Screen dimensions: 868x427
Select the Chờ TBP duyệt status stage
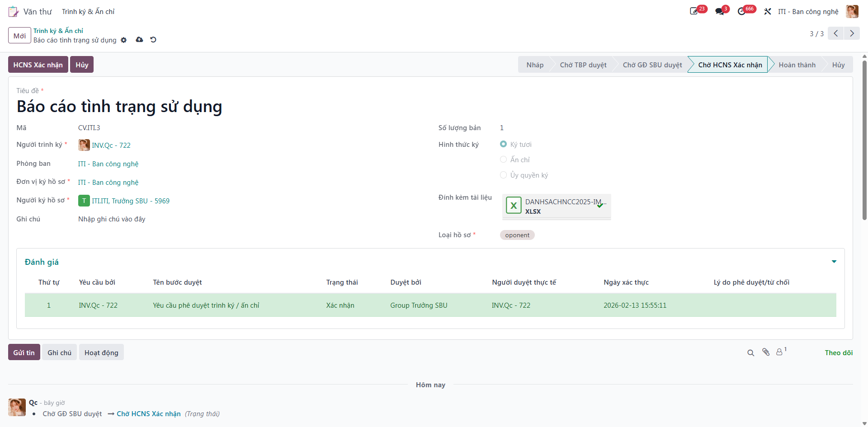583,65
